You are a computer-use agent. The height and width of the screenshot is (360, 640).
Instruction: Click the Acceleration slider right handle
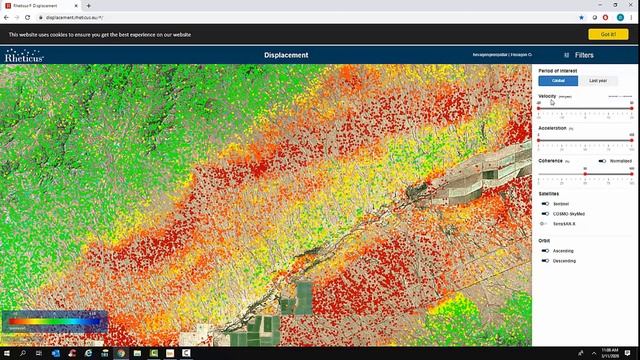point(631,140)
